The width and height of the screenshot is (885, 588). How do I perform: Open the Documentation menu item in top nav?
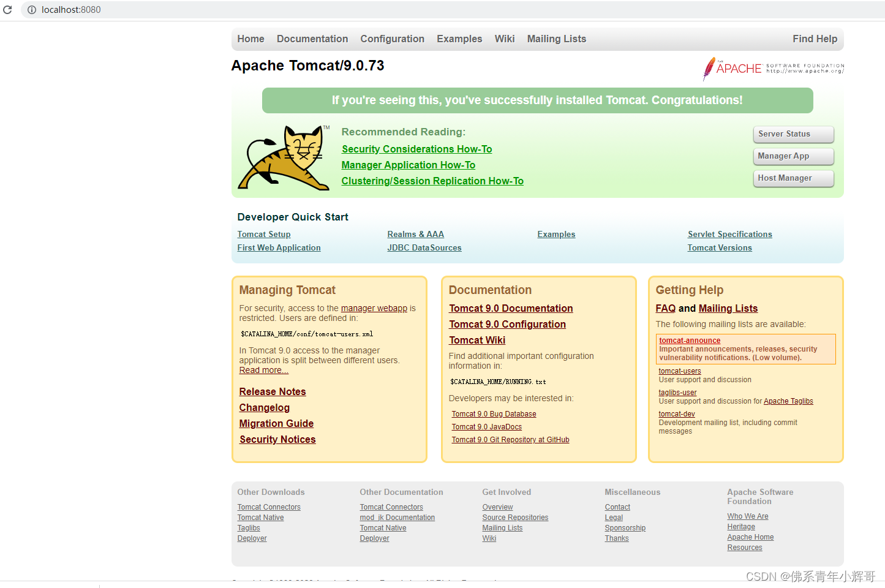(312, 39)
